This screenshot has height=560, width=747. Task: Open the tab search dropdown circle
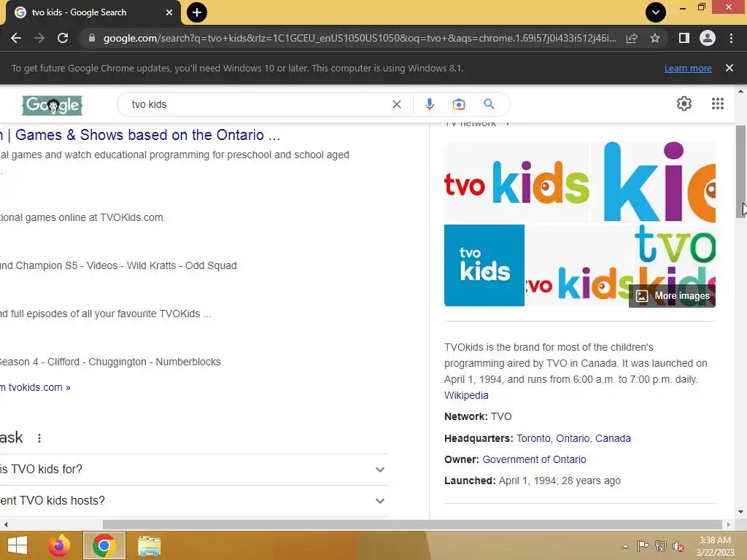point(656,12)
